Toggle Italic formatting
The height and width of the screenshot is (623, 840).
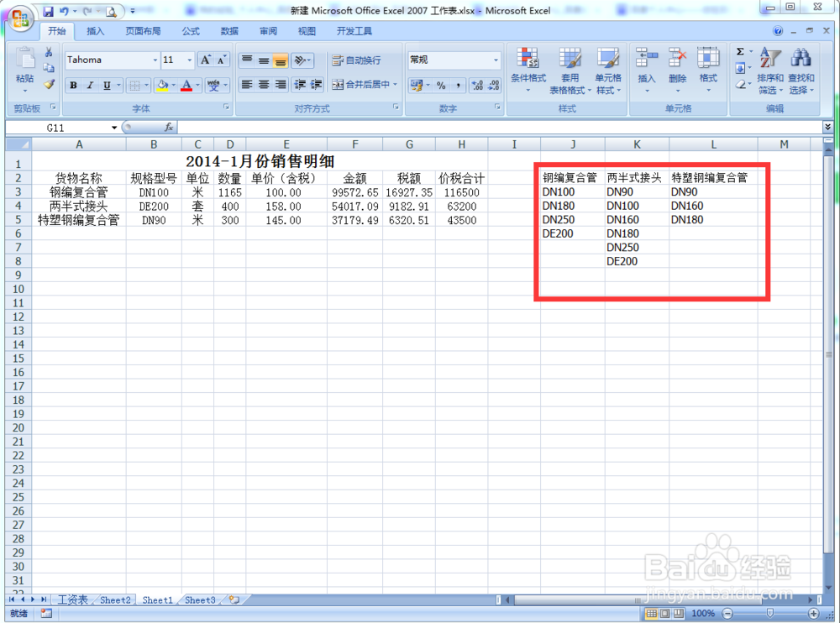click(x=90, y=85)
